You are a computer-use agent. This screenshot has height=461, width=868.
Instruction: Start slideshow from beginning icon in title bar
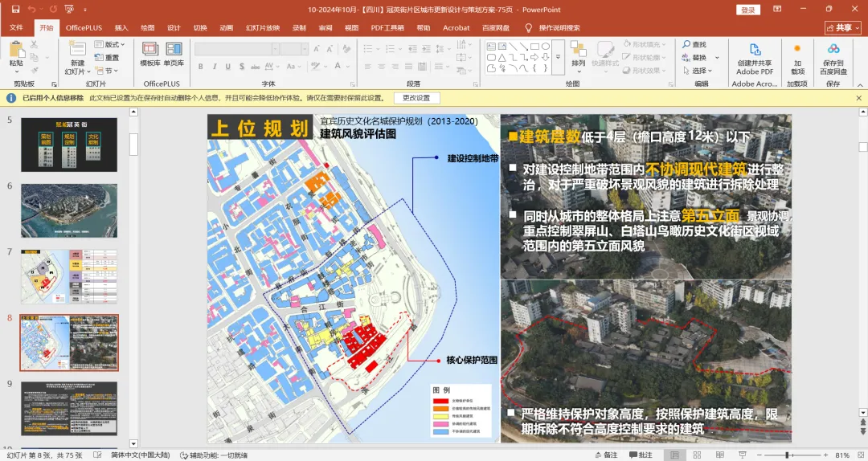pos(69,10)
